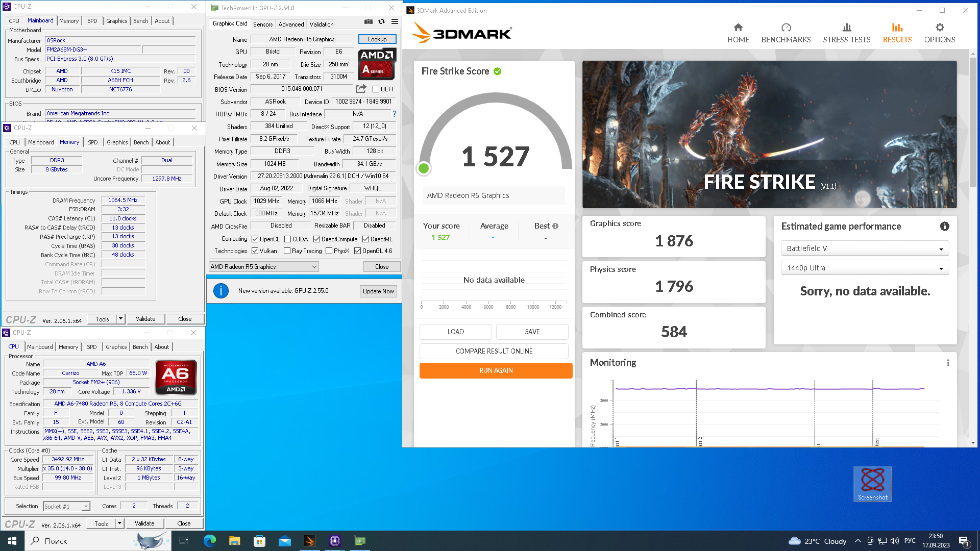Open the notification center icon

tap(964, 541)
